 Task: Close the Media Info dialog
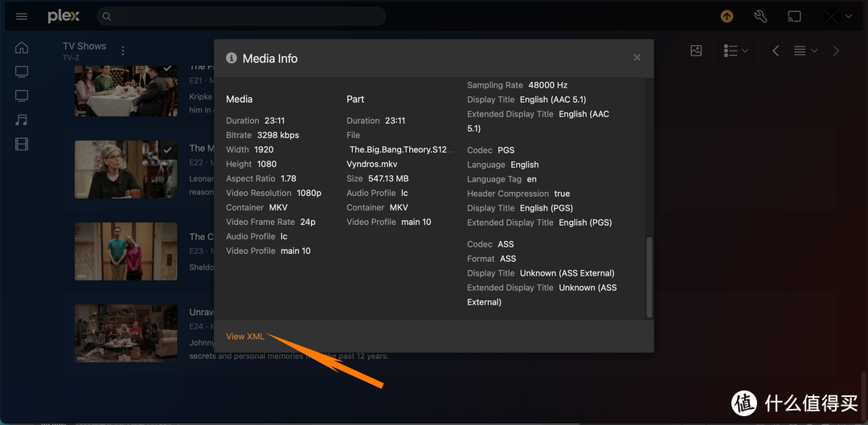tap(637, 58)
